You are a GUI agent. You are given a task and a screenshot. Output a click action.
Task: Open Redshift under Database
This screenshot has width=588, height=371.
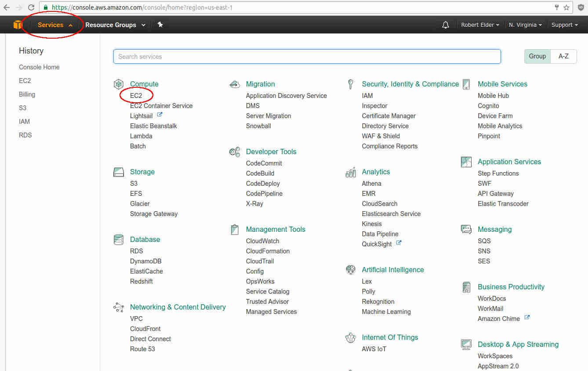pyautogui.click(x=142, y=281)
